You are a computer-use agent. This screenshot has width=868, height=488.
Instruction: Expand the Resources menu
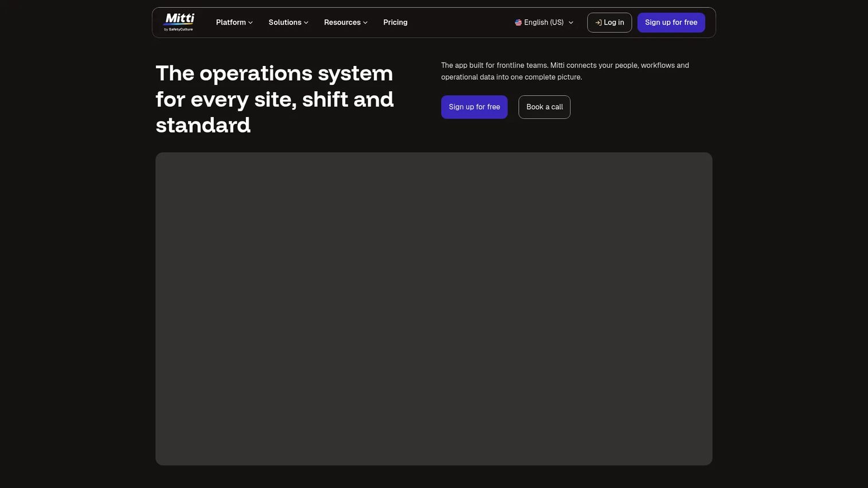tap(346, 22)
